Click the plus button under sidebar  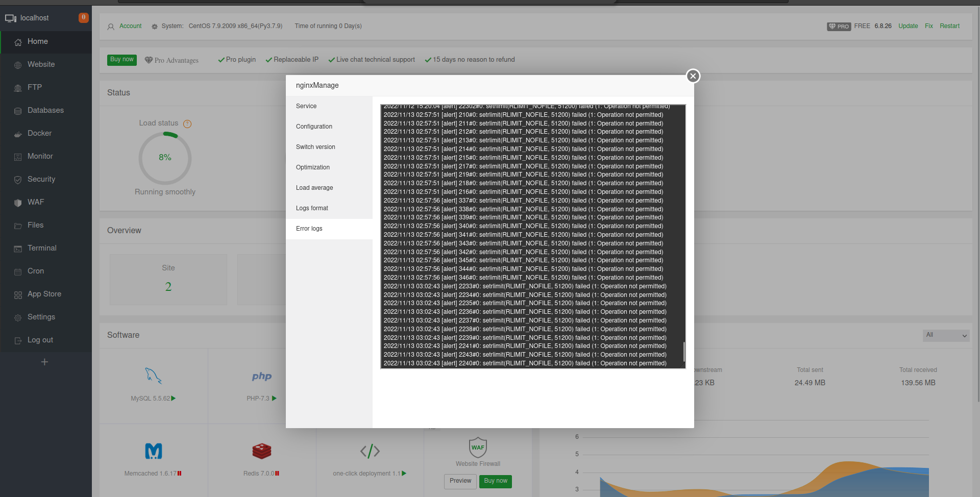[45, 362]
